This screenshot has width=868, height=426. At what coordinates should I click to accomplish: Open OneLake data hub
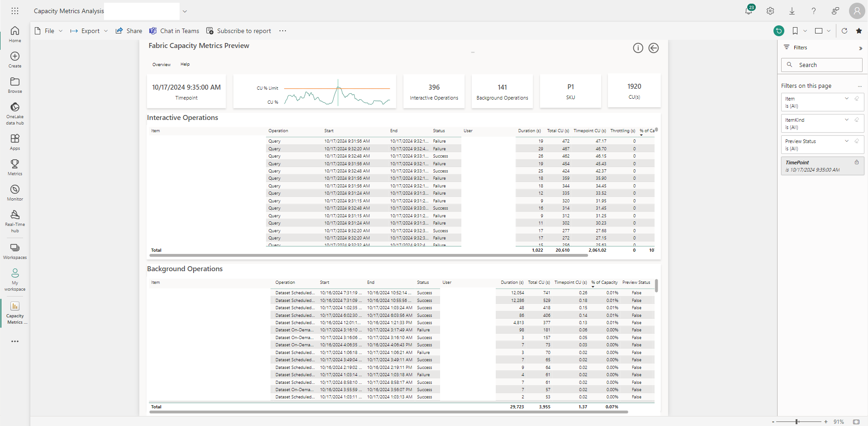15,113
